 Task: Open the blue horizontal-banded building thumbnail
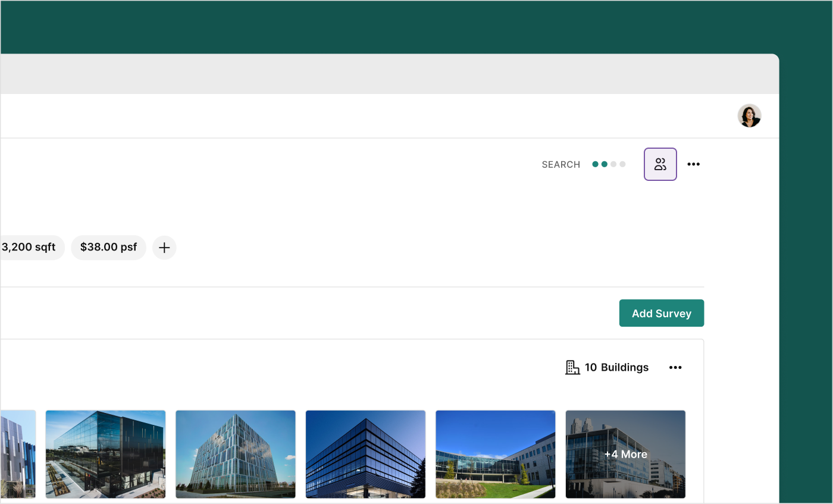[x=365, y=454]
